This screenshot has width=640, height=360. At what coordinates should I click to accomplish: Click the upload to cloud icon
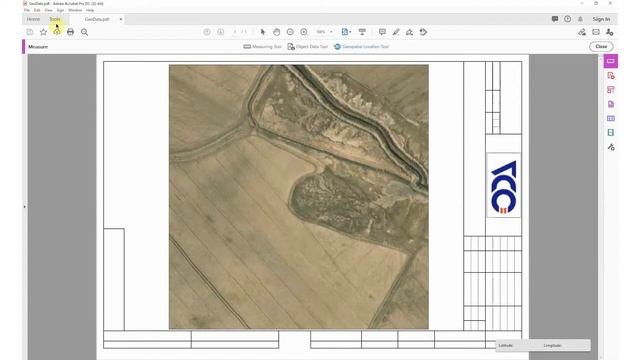coord(57,32)
